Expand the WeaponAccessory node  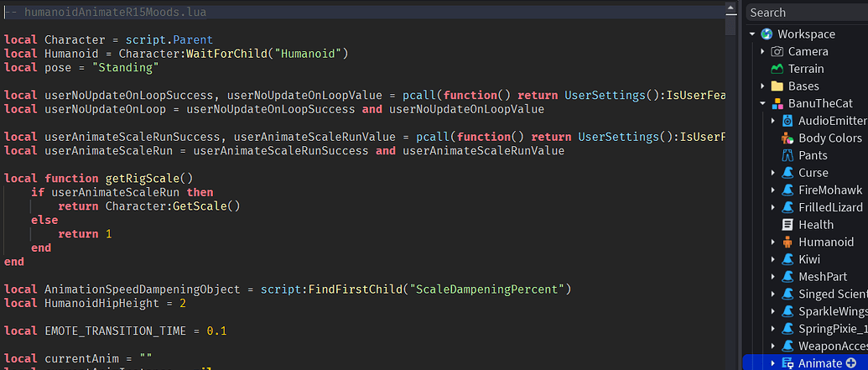(773, 346)
